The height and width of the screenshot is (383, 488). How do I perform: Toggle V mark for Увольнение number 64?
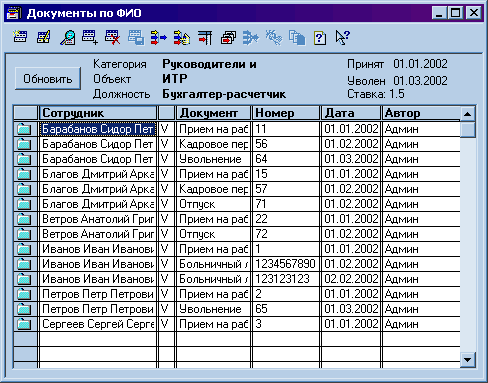coord(166,159)
